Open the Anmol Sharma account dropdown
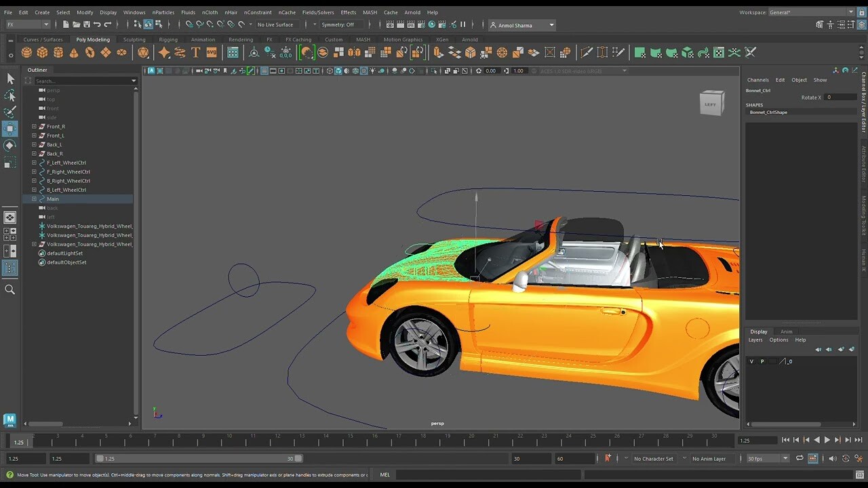 coord(521,25)
